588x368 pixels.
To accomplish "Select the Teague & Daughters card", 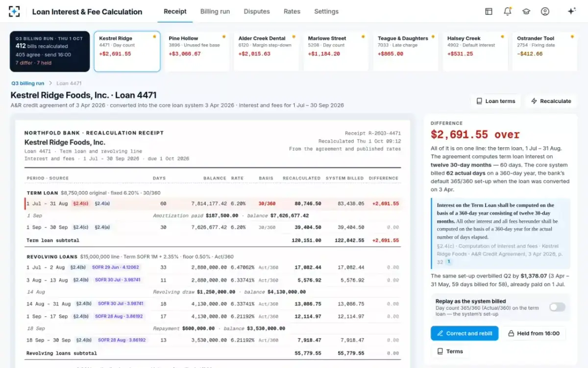I will click(405, 52).
